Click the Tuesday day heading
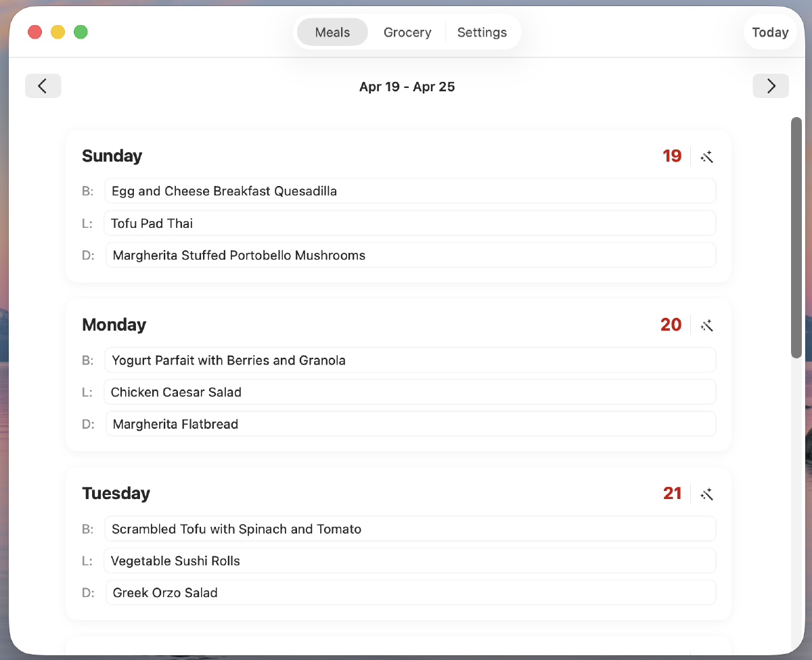Viewport: 812px width, 660px height. click(x=116, y=493)
